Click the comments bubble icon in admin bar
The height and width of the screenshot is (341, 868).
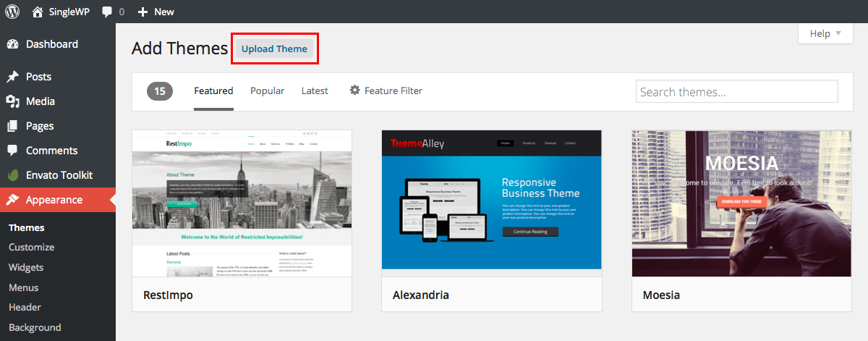[x=108, y=12]
